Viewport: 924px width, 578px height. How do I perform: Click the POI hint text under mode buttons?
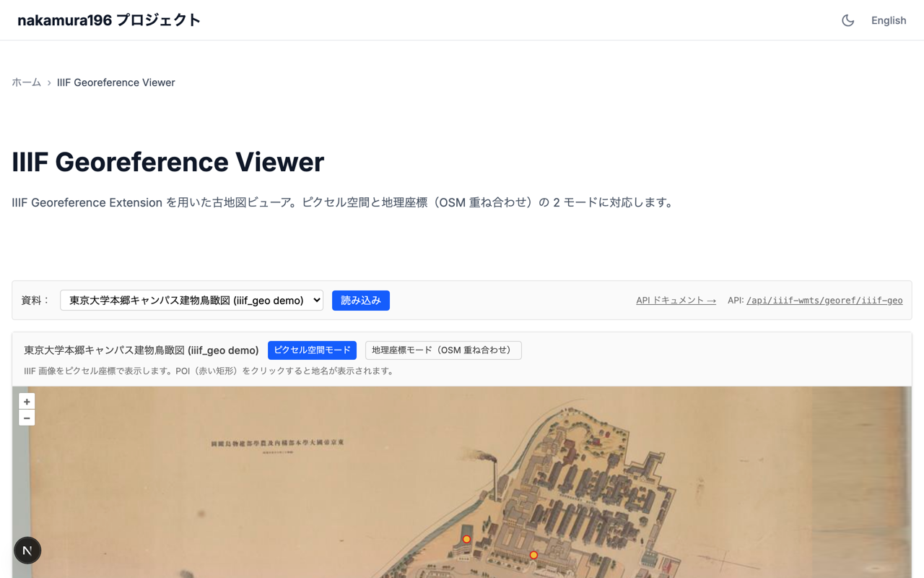210,371
